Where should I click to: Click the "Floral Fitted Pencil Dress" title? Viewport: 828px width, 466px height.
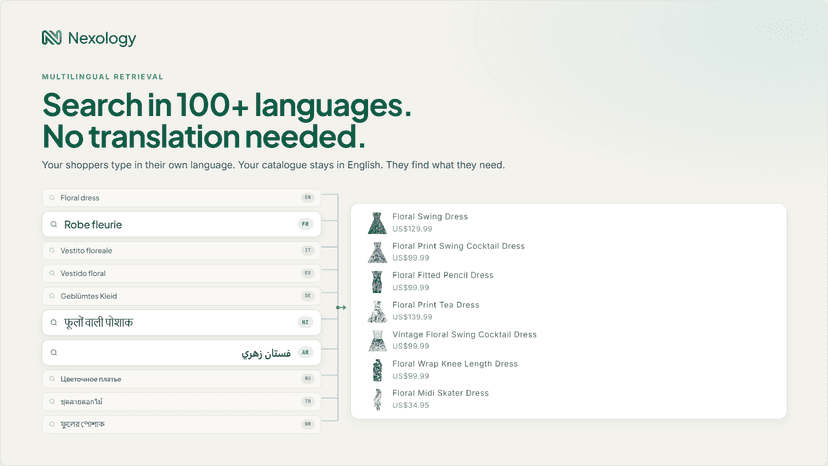[x=443, y=275]
